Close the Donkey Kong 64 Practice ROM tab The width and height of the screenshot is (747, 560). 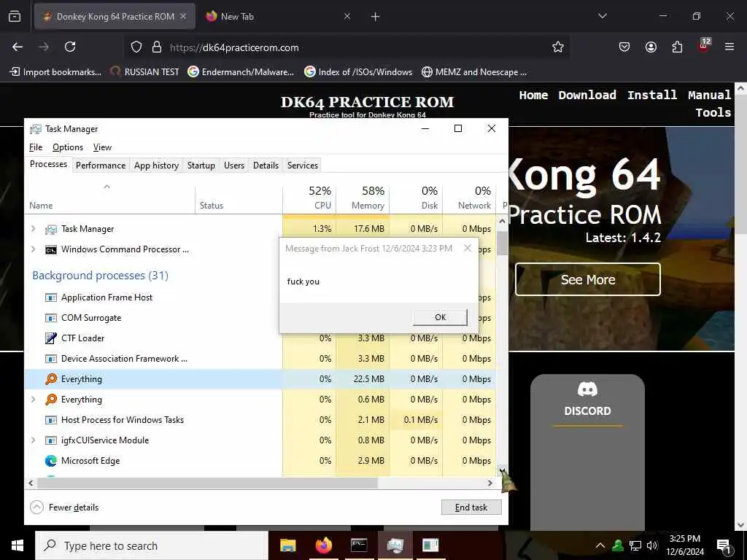(183, 17)
